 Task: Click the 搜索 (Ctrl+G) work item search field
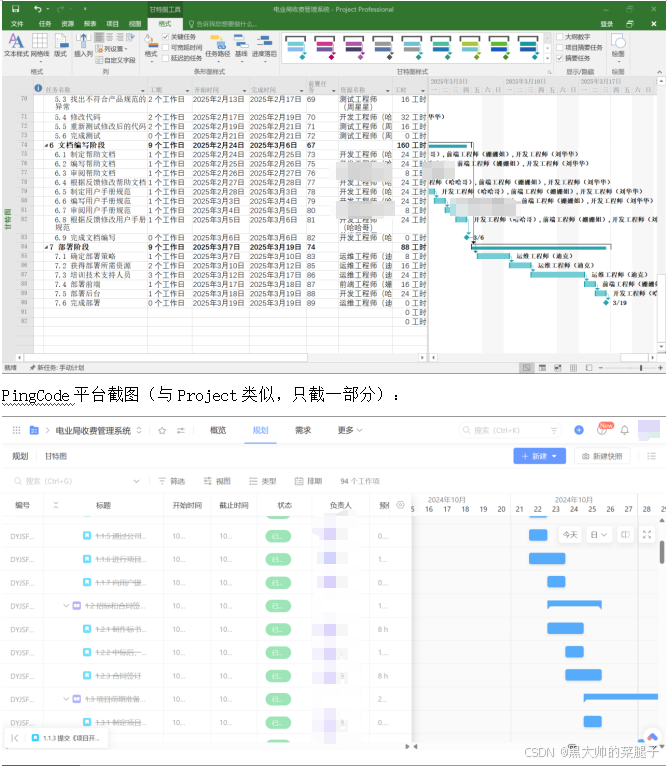click(x=77, y=481)
